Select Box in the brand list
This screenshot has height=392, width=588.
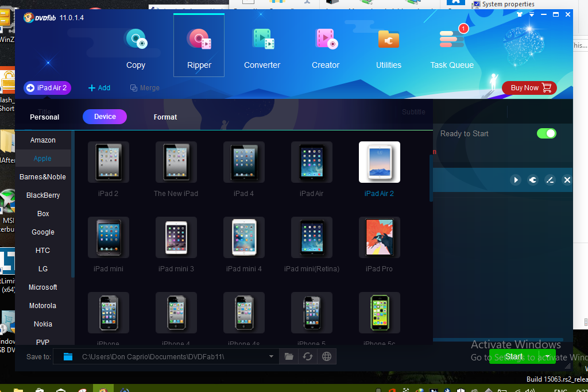[x=42, y=214]
